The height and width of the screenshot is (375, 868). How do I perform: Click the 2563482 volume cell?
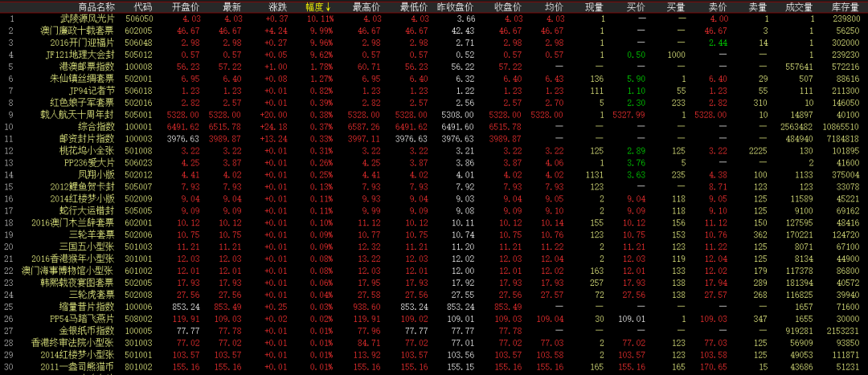pos(797,127)
